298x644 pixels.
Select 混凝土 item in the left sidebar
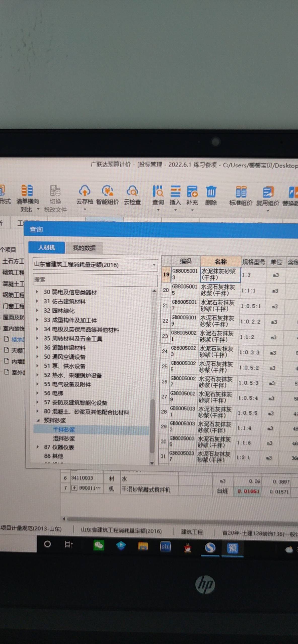[13, 284]
